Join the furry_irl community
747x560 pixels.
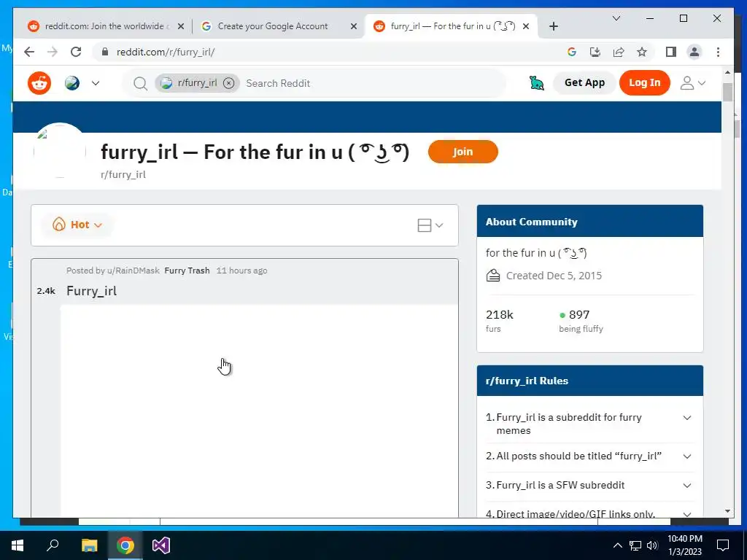click(463, 152)
